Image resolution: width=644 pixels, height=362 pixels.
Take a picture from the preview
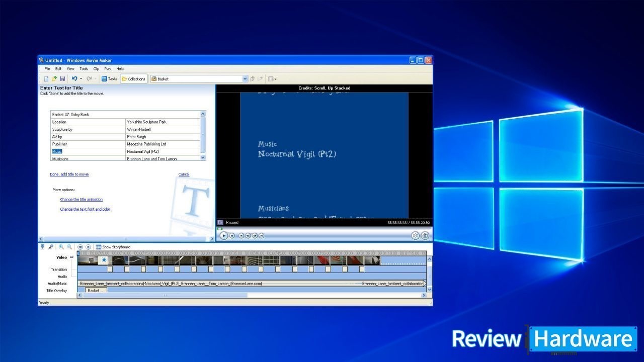425,235
